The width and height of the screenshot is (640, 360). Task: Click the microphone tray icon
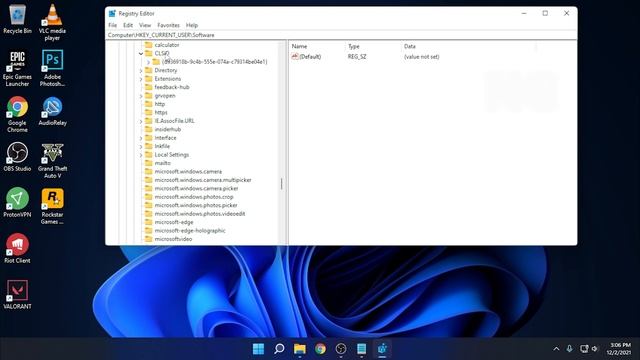pyautogui.click(x=569, y=349)
